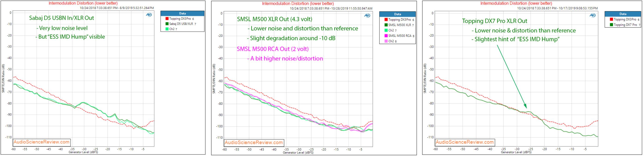Screen dimensions: 644x156
Task: Click magenta SMSL M500 RCA legend swatch
Action: coord(386,36)
